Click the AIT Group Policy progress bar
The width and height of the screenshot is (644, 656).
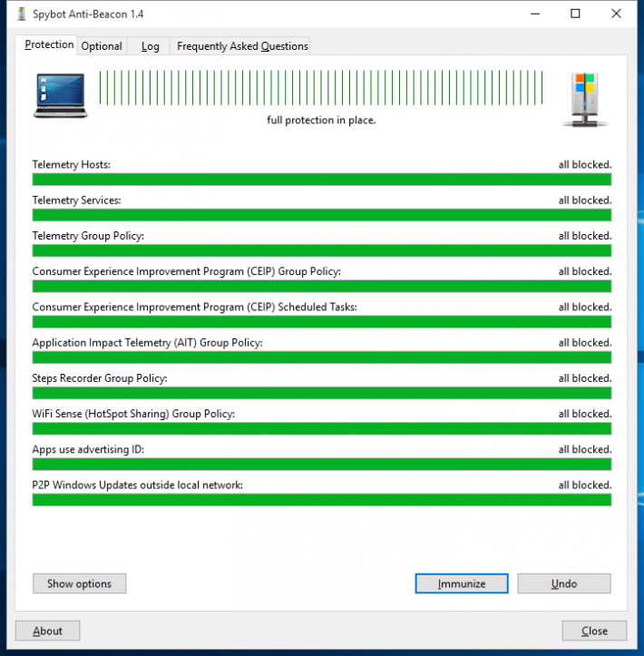322,357
